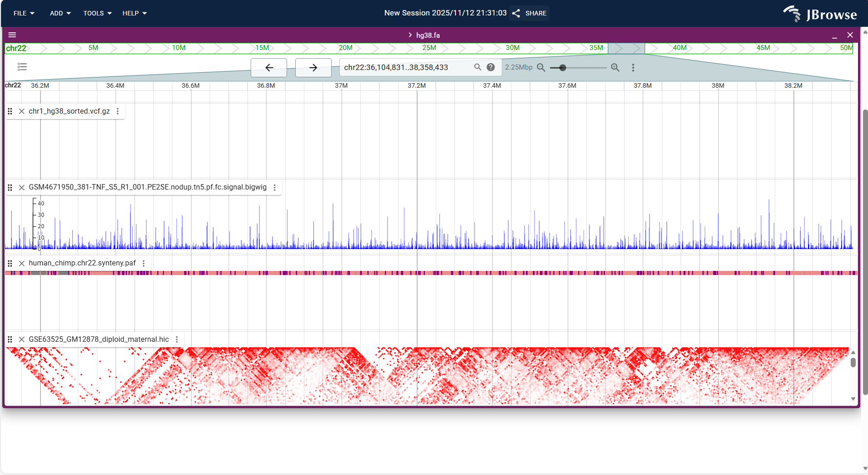Remove the GSE63525 maternal hic track

click(x=21, y=340)
